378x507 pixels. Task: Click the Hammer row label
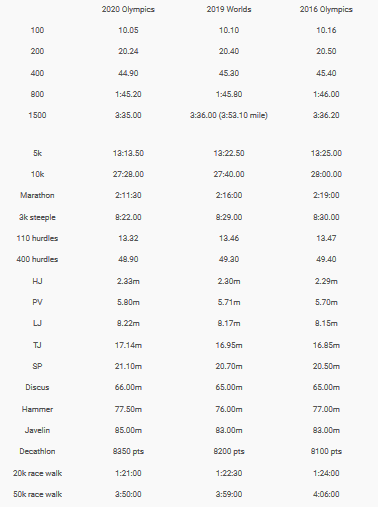pyautogui.click(x=37, y=409)
